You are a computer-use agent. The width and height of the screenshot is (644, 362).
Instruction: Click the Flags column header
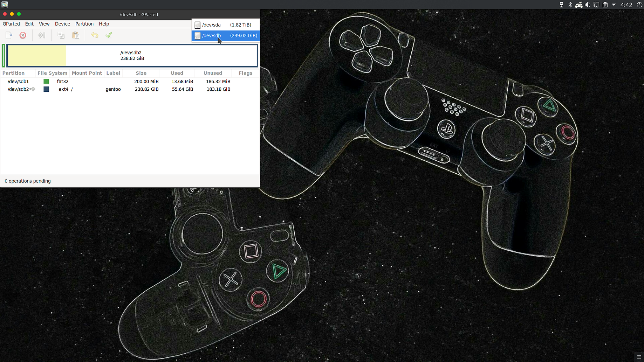246,73
